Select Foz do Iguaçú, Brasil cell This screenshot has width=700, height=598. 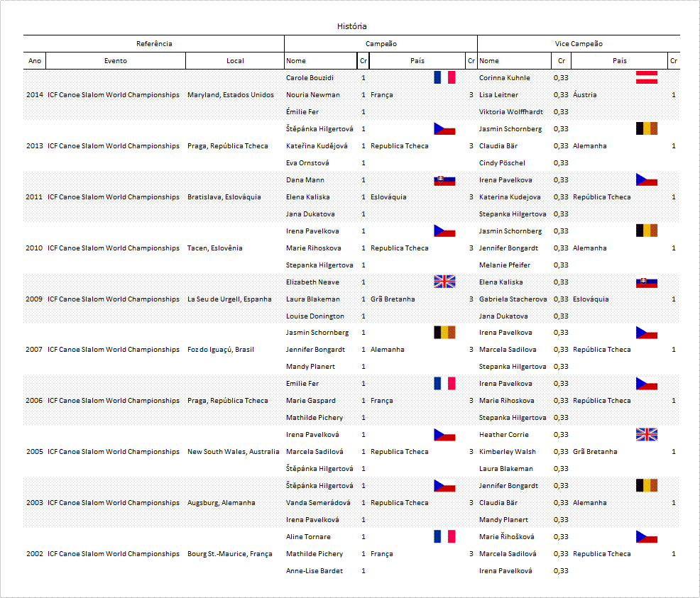(x=221, y=349)
